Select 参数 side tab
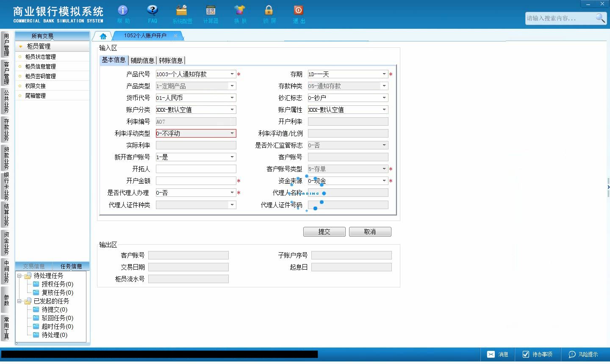This screenshot has height=364, width=610. pyautogui.click(x=6, y=300)
